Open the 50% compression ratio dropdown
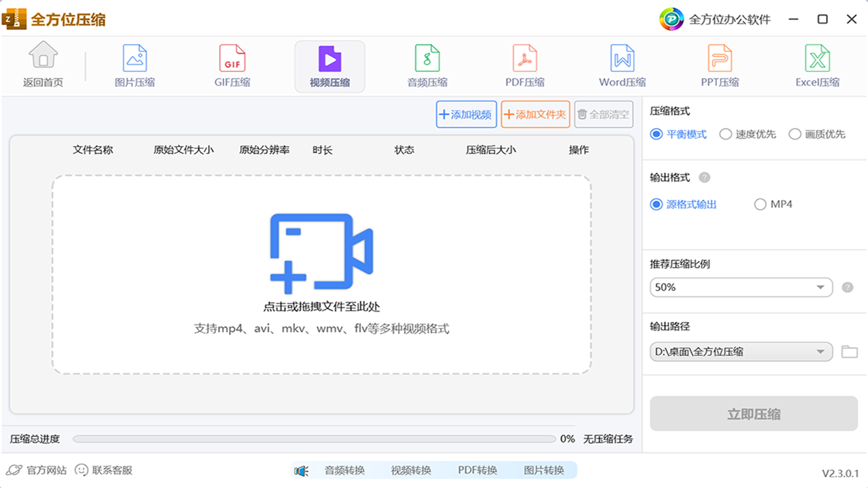 (x=741, y=287)
